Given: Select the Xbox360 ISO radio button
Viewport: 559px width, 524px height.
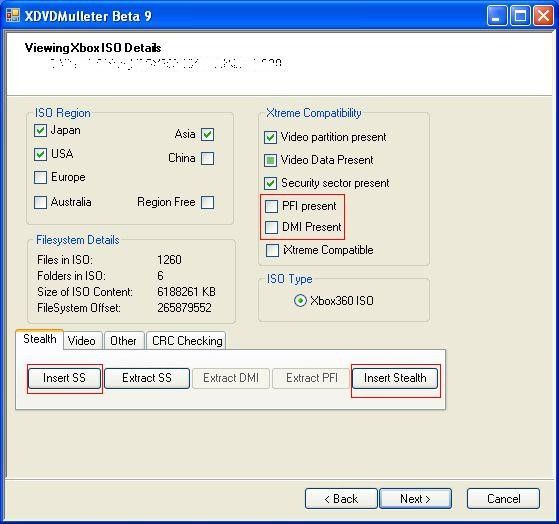Looking at the screenshot, I should (300, 301).
